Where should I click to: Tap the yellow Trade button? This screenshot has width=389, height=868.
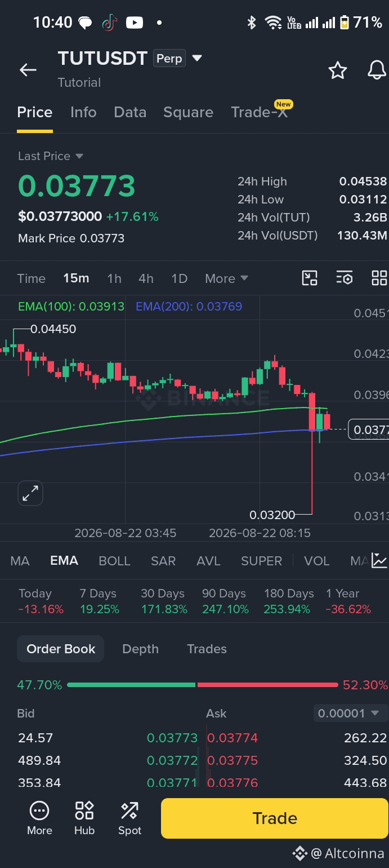(275, 818)
